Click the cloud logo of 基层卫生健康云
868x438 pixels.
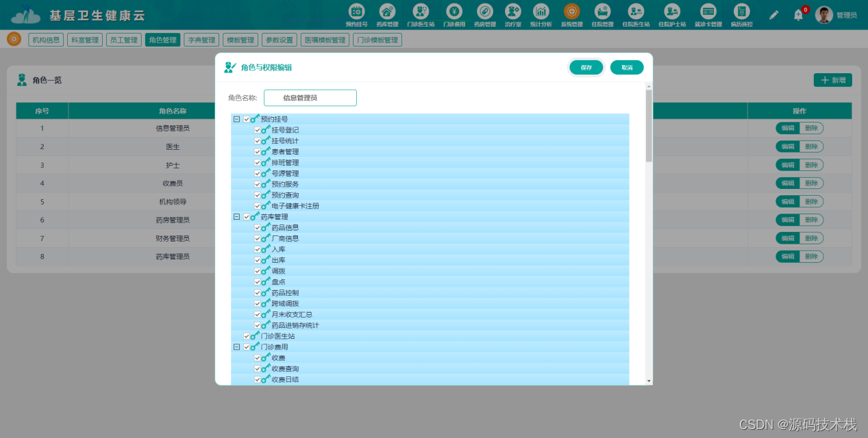[25, 14]
